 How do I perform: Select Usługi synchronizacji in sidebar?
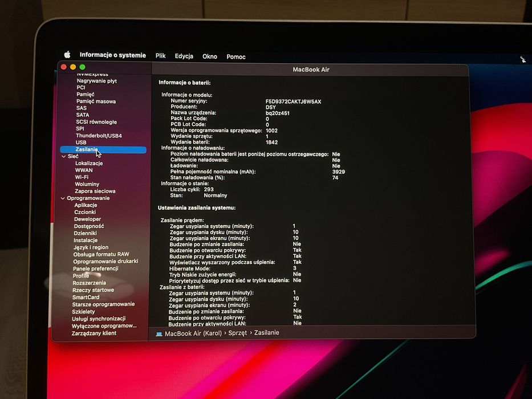pos(99,319)
